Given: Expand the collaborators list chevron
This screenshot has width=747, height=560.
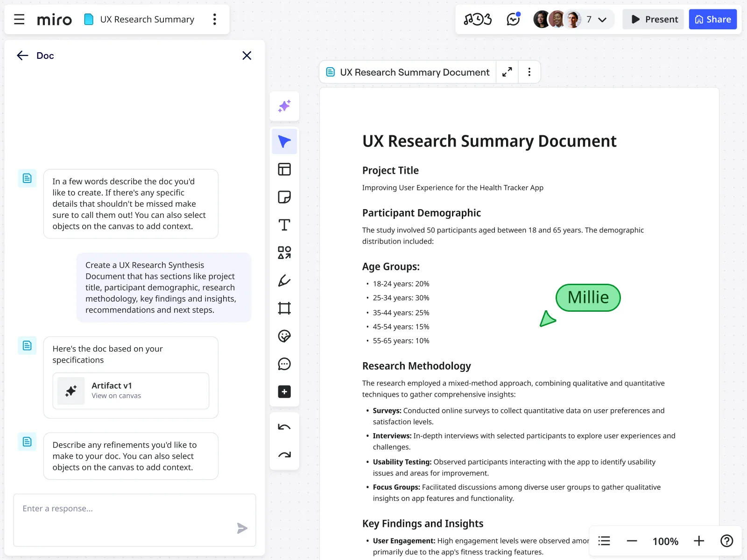Looking at the screenshot, I should point(602,20).
